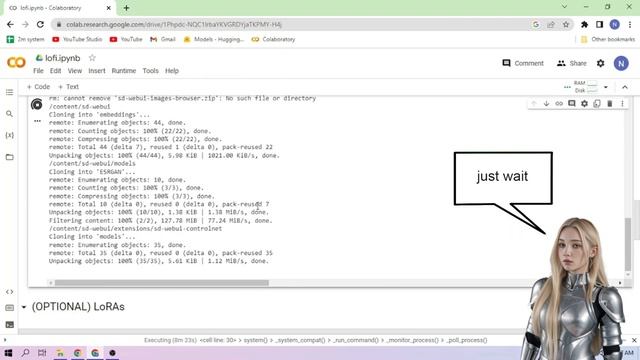This screenshot has height=360, width=640.
Task: Move cell up arrow
Action: (x=533, y=104)
